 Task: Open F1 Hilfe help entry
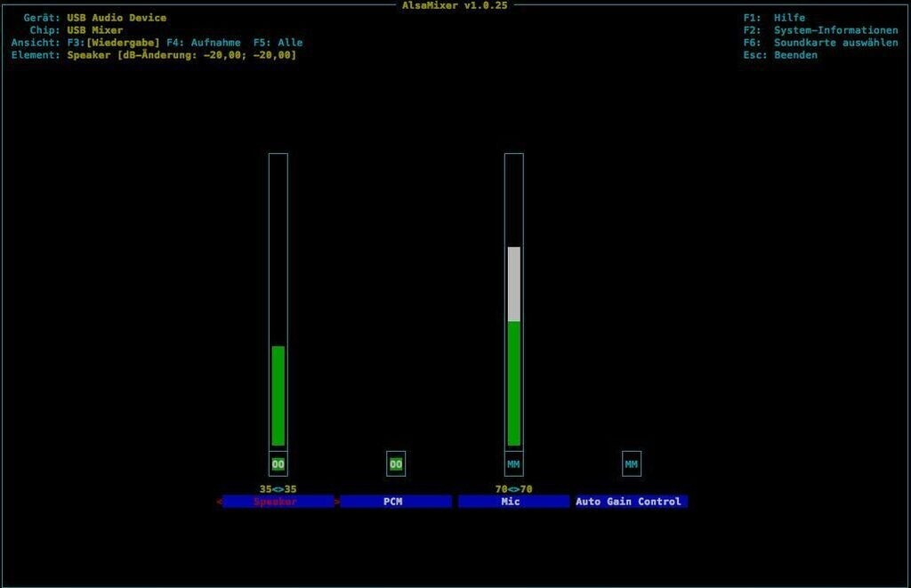[x=775, y=18]
